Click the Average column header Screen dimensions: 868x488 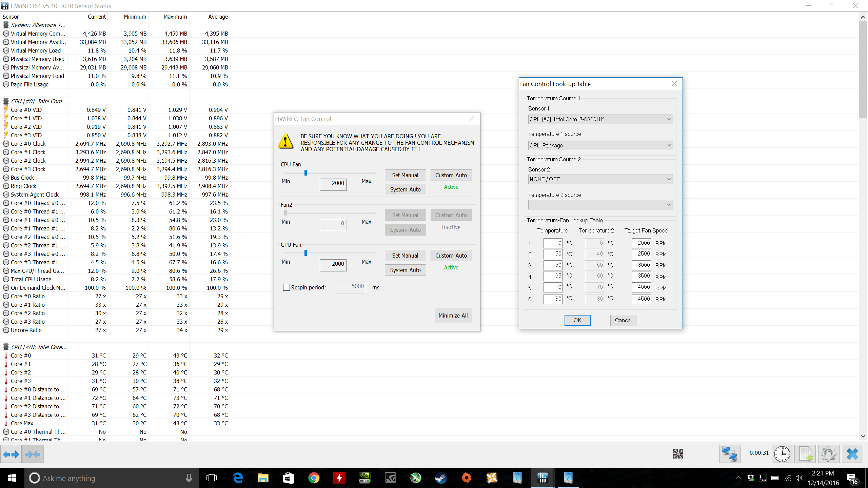point(209,17)
